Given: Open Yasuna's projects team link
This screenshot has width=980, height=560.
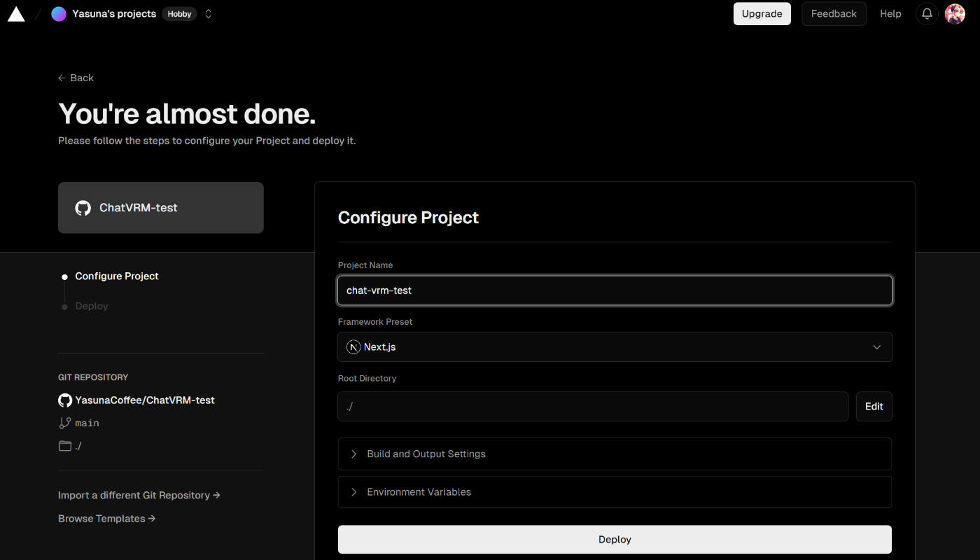Looking at the screenshot, I should tap(114, 14).
